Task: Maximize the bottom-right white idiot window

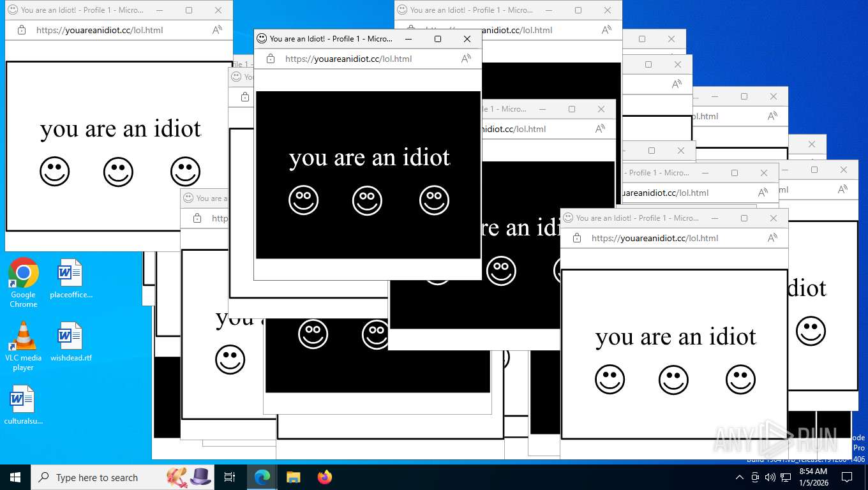Action: (x=744, y=218)
